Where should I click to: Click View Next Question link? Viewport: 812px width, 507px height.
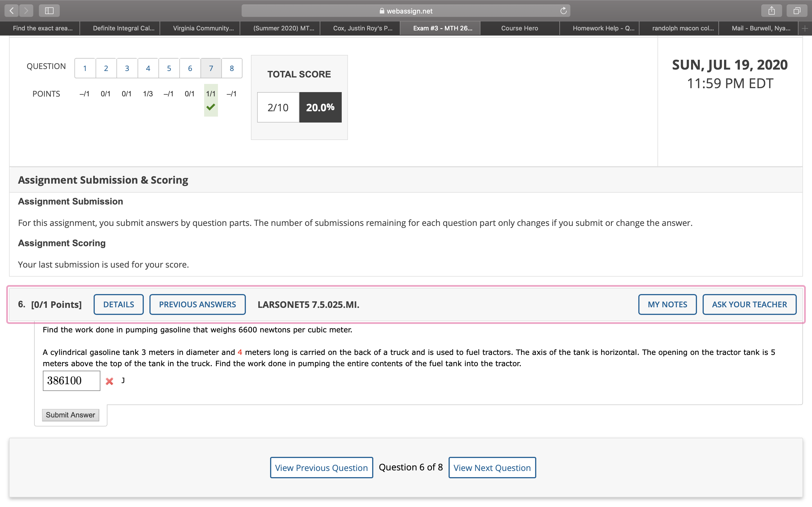[492, 468]
